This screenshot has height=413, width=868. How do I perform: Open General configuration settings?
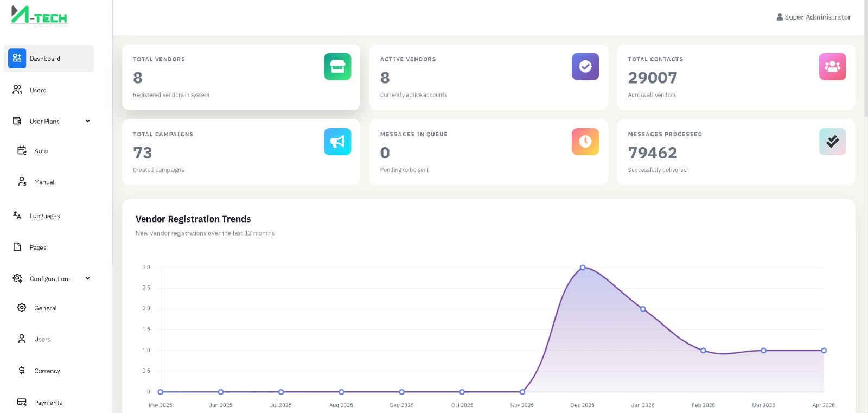(45, 308)
